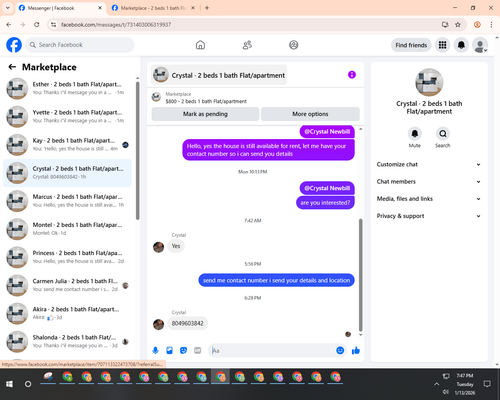500x400 pixels.
Task: Expand Privacy & support section
Action: point(429,216)
